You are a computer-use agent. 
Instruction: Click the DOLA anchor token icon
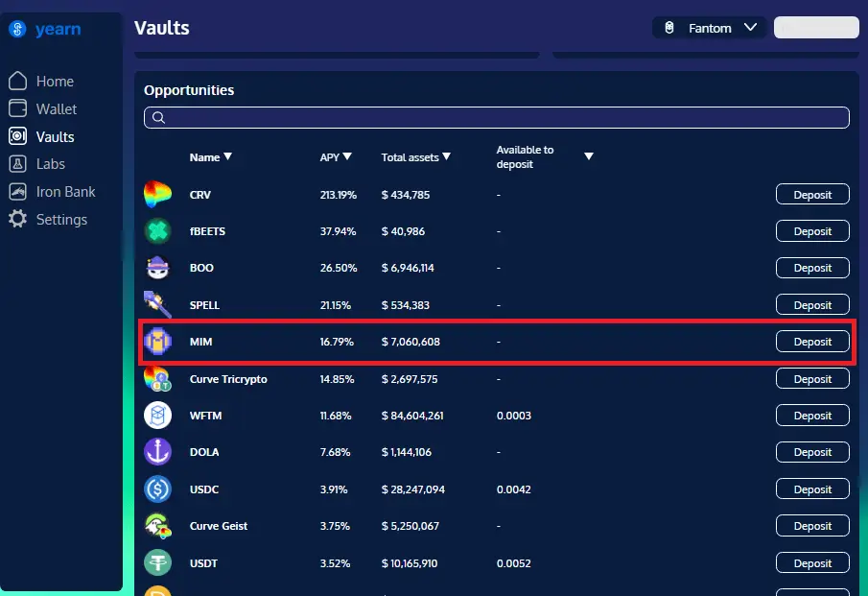[157, 452]
